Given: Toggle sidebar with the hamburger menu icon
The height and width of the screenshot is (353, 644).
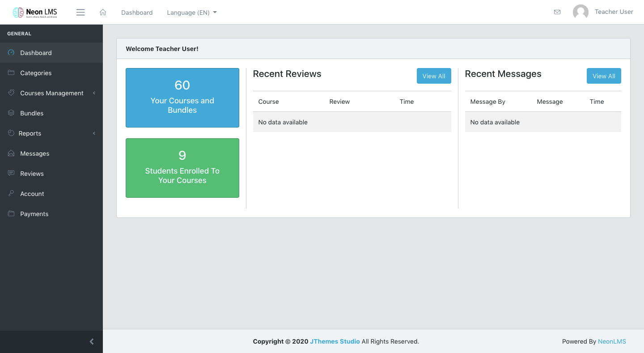Looking at the screenshot, I should click(80, 13).
